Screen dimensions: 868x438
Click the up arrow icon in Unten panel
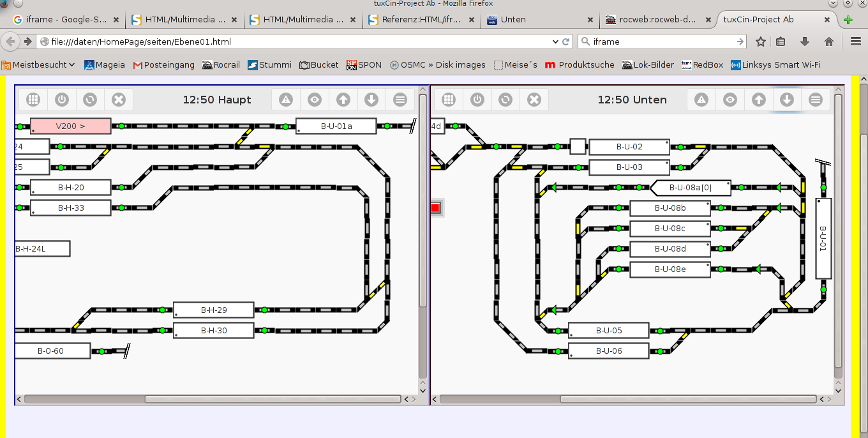759,100
